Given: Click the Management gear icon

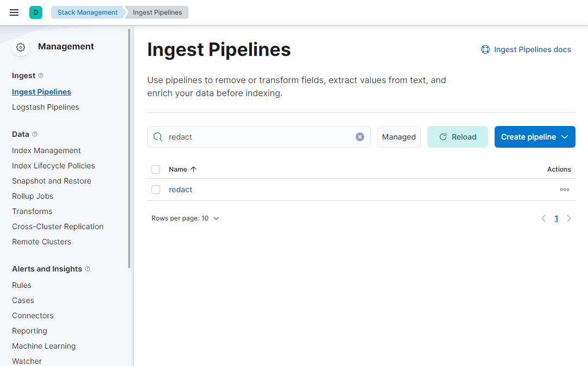Looking at the screenshot, I should click(x=21, y=47).
